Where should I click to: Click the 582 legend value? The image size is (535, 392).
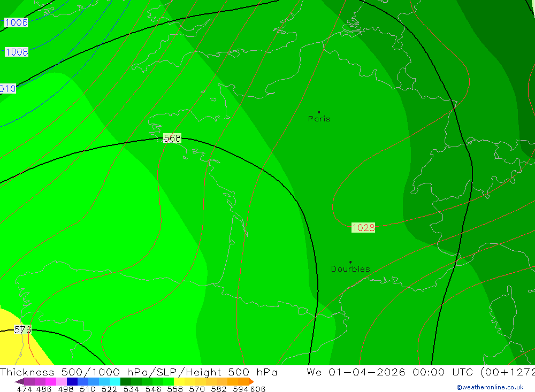tap(219, 389)
